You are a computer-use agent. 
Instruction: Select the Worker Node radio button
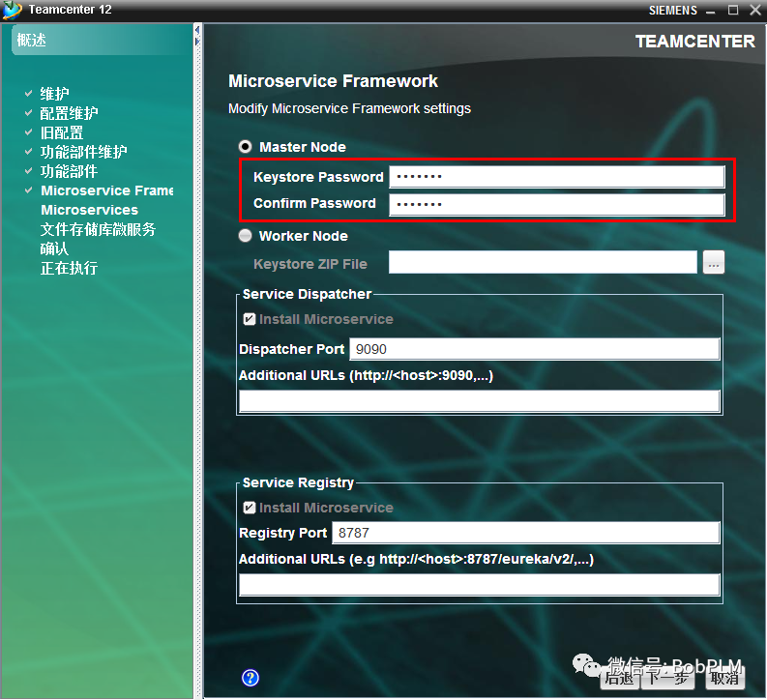click(245, 236)
